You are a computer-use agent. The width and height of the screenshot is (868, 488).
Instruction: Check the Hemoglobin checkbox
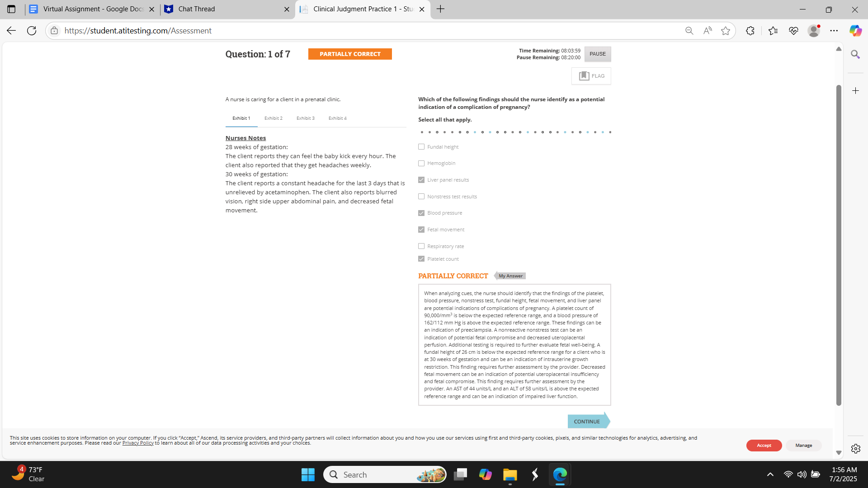421,163
